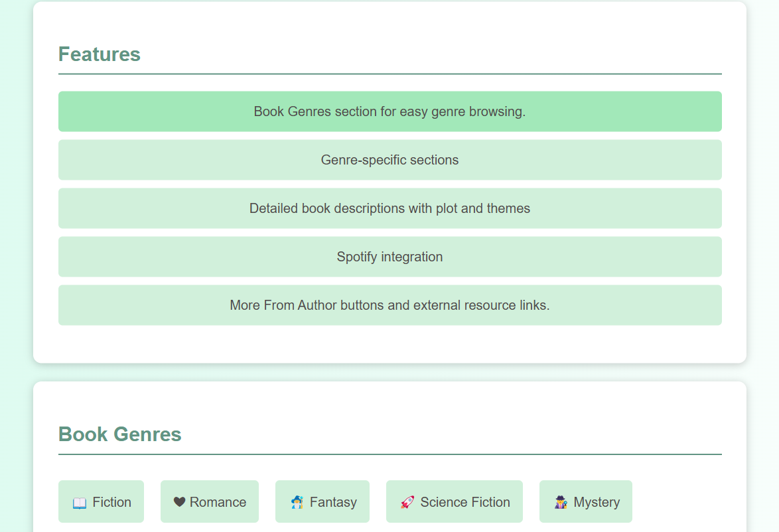Click the Book Genres section heading

(x=120, y=434)
